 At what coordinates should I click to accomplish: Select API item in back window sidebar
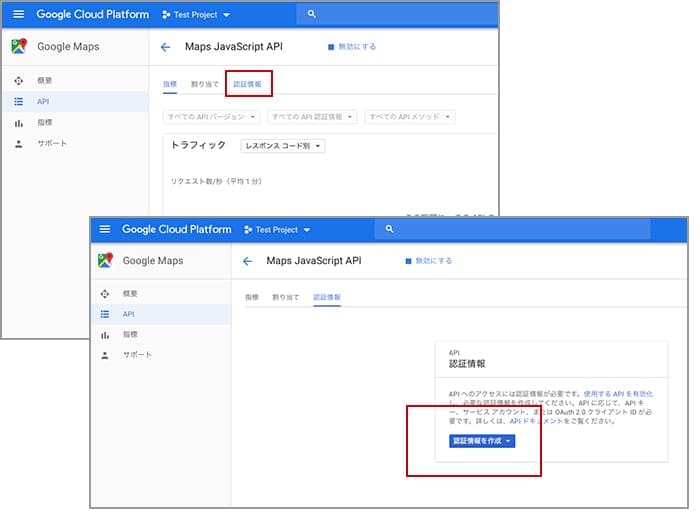(x=75, y=102)
